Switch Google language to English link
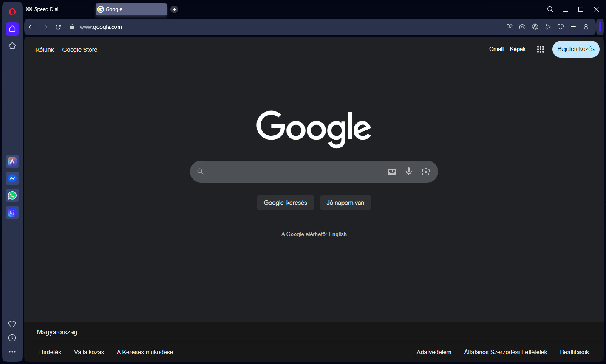The height and width of the screenshot is (364, 606). tap(337, 234)
